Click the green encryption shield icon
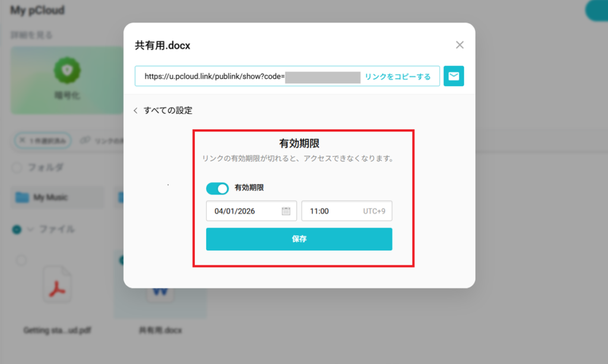Screen dimensions: 608x364 coord(68,71)
